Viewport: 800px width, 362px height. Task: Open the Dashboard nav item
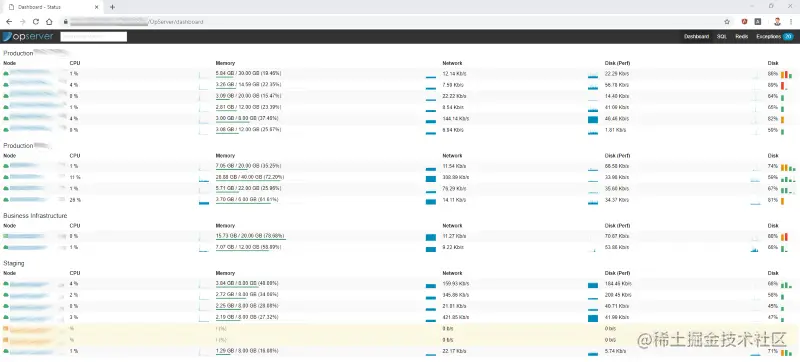[696, 37]
